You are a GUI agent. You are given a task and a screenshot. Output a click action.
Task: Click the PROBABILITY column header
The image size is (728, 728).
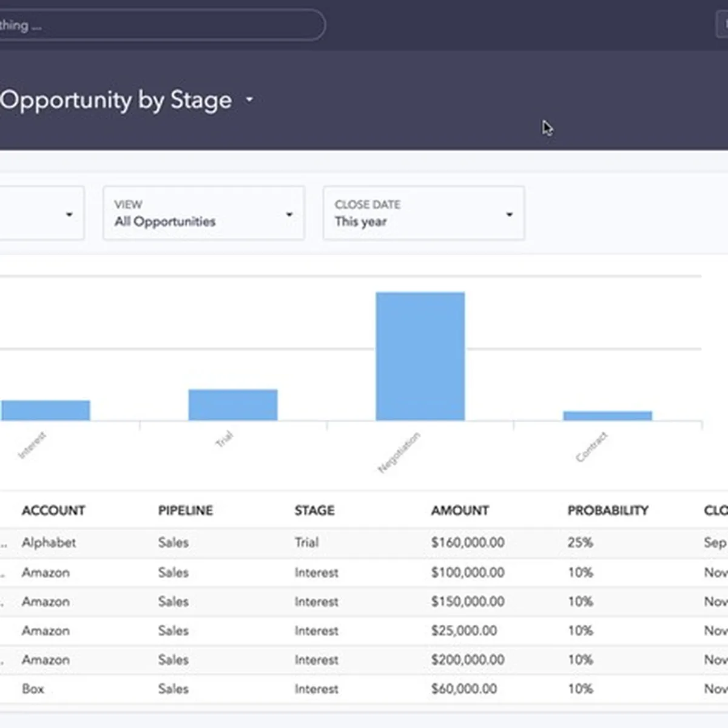pos(608,510)
